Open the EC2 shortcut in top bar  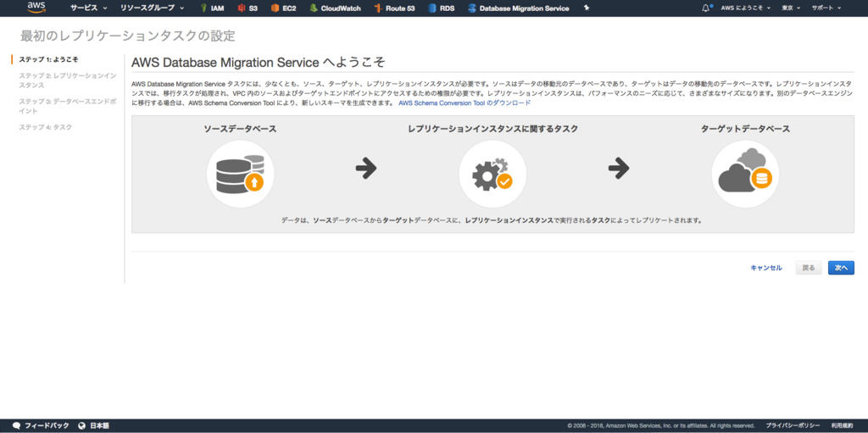pos(283,8)
